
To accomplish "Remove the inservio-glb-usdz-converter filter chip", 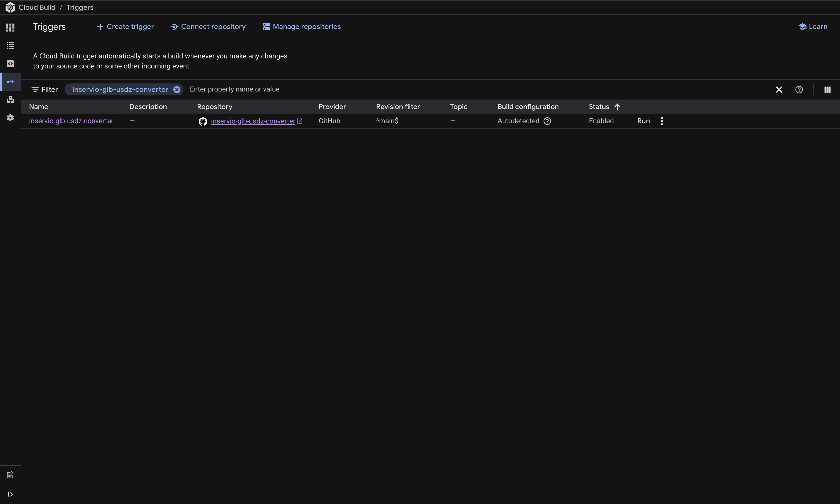I will 177,89.
